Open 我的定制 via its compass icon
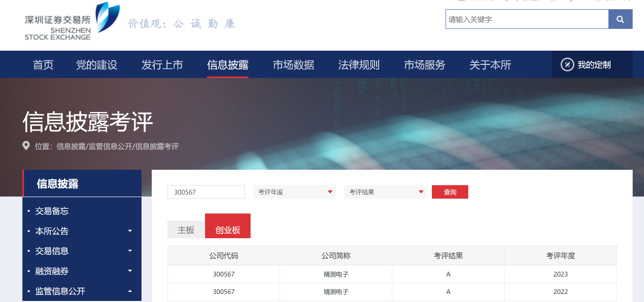 pos(567,65)
